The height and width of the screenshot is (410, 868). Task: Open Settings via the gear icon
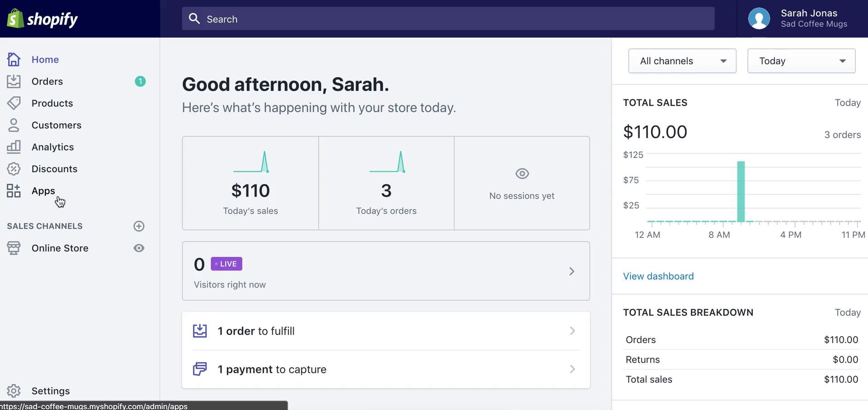click(14, 391)
